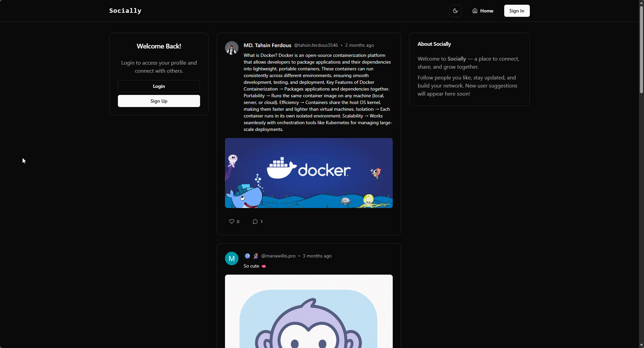Click the scrollbar up arrow
The image size is (644, 348).
click(641, 3)
